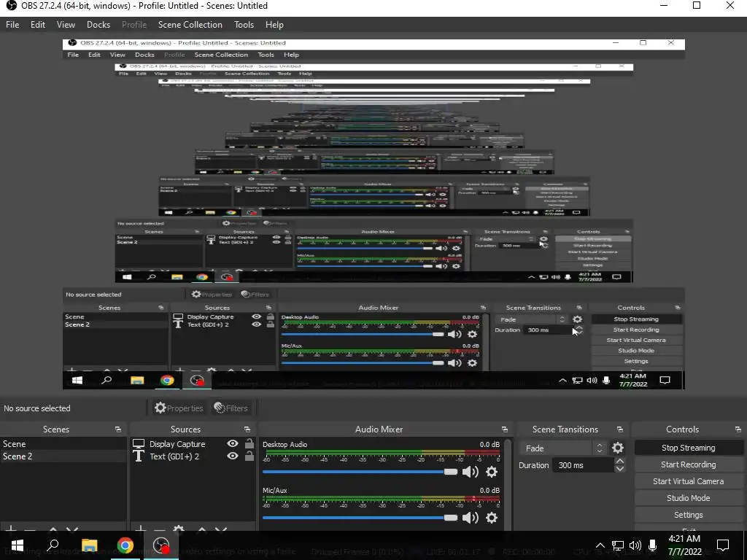Decrease the transition Duration value

(x=620, y=469)
